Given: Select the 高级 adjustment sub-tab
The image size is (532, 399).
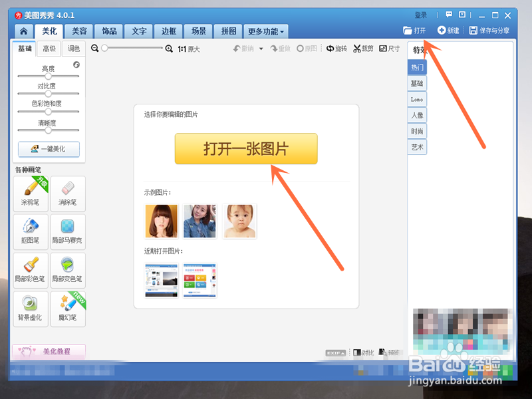Looking at the screenshot, I should 49,49.
